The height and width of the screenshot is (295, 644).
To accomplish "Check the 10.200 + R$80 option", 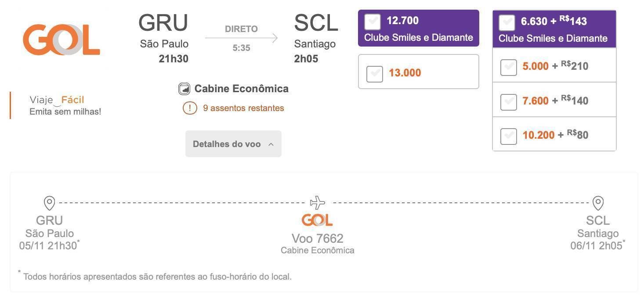I will pos(508,136).
